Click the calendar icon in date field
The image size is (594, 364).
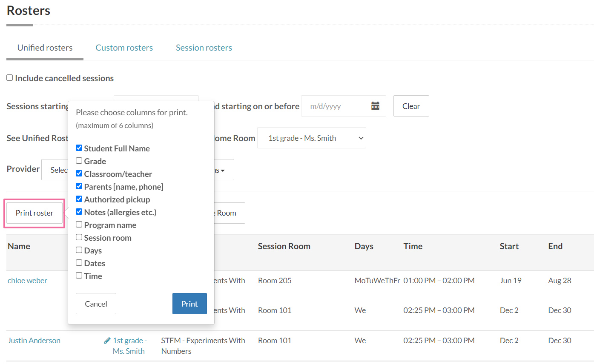(x=375, y=106)
